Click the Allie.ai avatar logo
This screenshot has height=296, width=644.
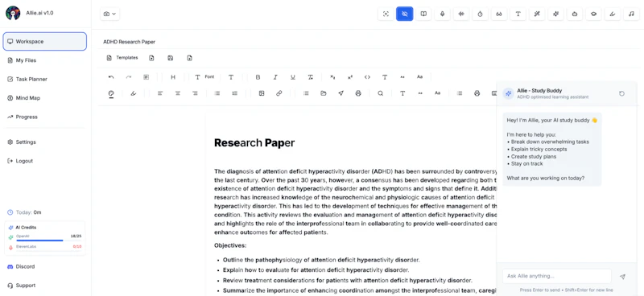tap(13, 13)
